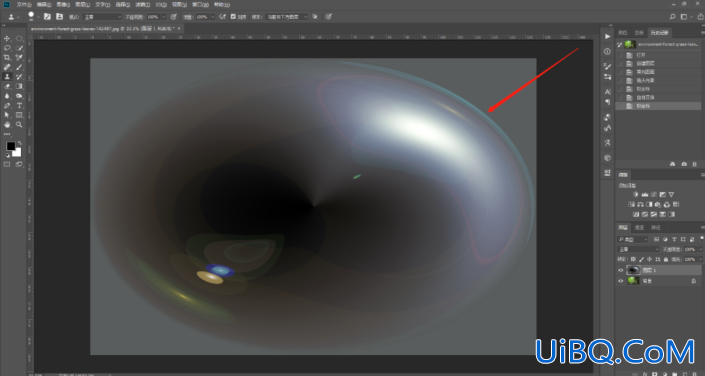Switch to the Channels tab in layers panel
Viewport: 705px width, 376px height.
pyautogui.click(x=639, y=228)
